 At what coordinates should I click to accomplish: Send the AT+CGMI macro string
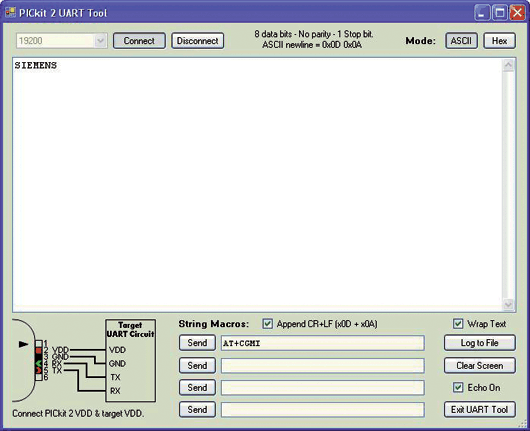point(197,343)
